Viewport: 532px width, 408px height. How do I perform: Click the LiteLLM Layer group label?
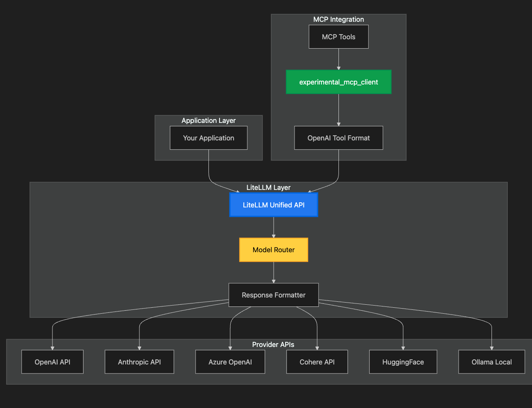point(269,187)
